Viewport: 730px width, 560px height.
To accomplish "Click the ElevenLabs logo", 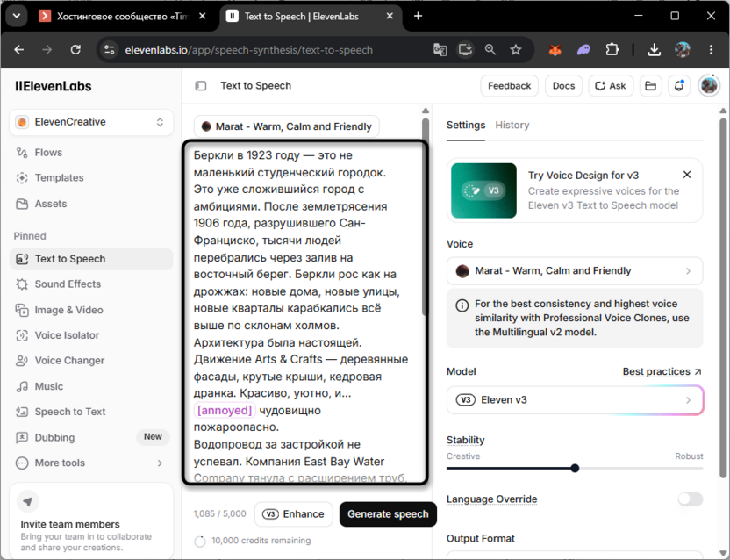I will tap(53, 86).
